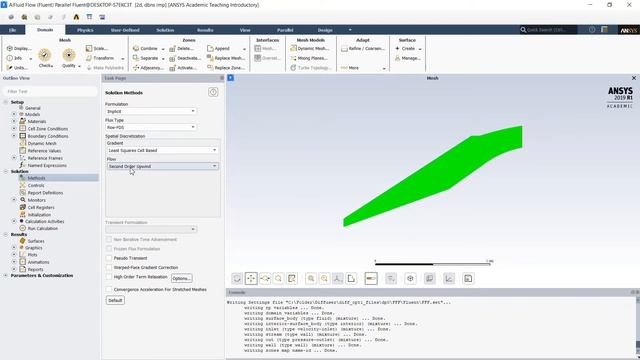Click the Quick Search field
The height and width of the screenshot is (360, 640).
(549, 30)
